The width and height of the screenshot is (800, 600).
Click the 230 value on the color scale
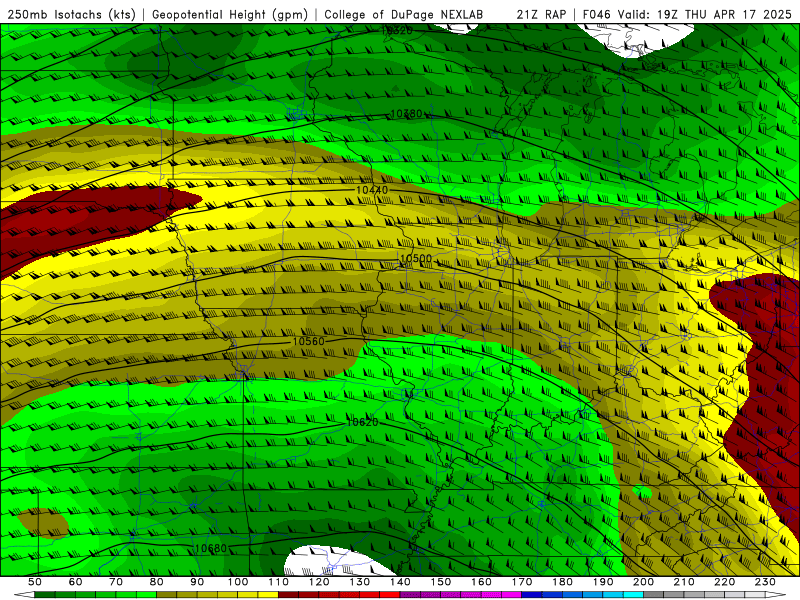click(x=765, y=582)
